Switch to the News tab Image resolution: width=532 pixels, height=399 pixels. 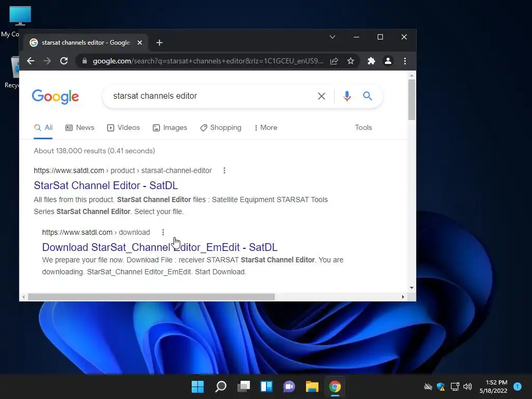pyautogui.click(x=80, y=128)
